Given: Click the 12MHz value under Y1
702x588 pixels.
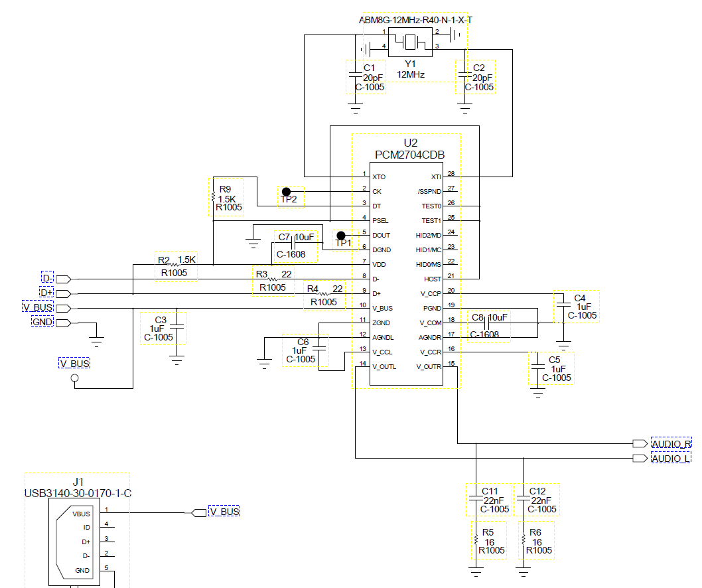Looking at the screenshot, I should point(411,75).
